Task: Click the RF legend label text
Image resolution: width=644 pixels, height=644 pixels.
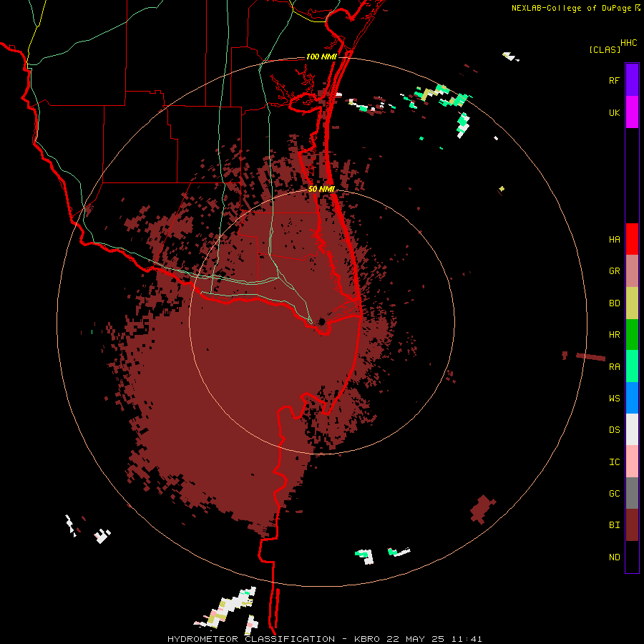Action: pyautogui.click(x=614, y=80)
